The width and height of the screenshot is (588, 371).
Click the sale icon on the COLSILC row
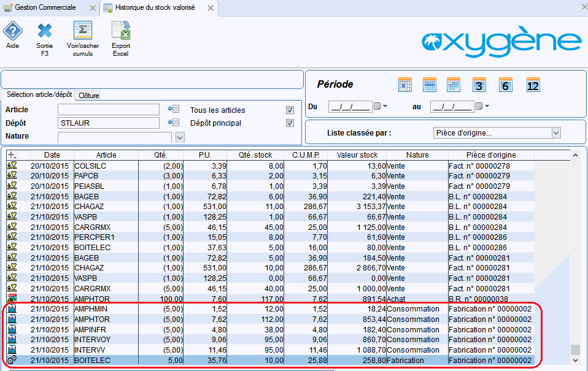click(12, 166)
